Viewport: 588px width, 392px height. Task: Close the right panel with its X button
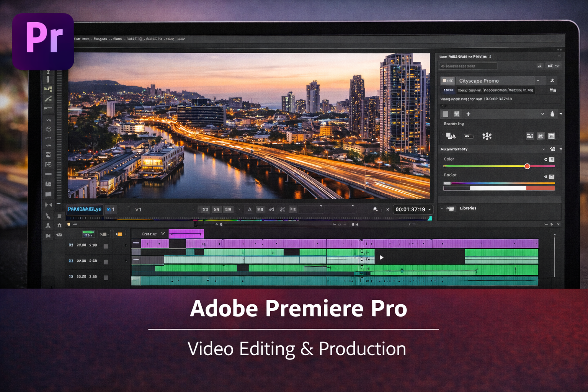click(x=559, y=56)
